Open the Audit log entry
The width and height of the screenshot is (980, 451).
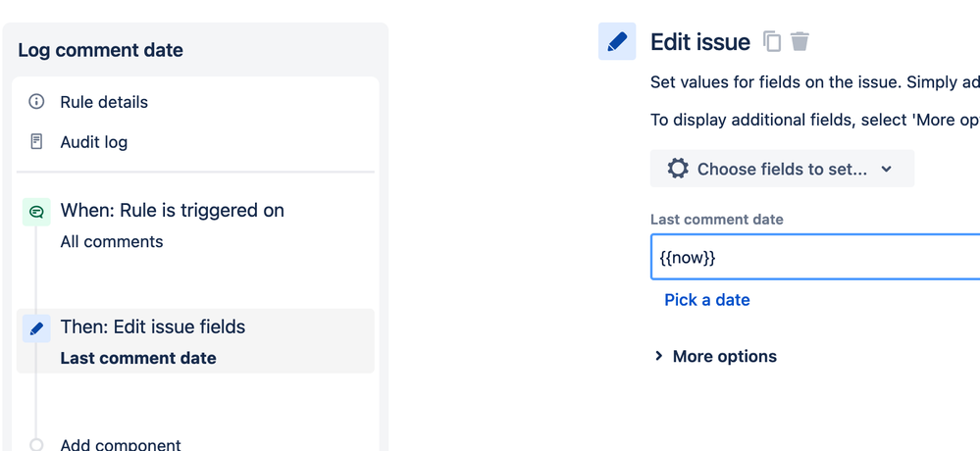[94, 142]
